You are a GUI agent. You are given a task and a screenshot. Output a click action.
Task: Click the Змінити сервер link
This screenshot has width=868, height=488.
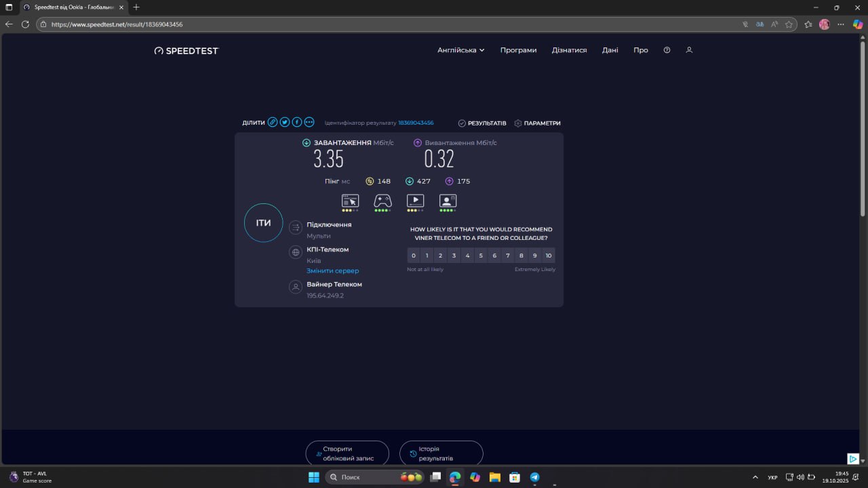tap(333, 270)
